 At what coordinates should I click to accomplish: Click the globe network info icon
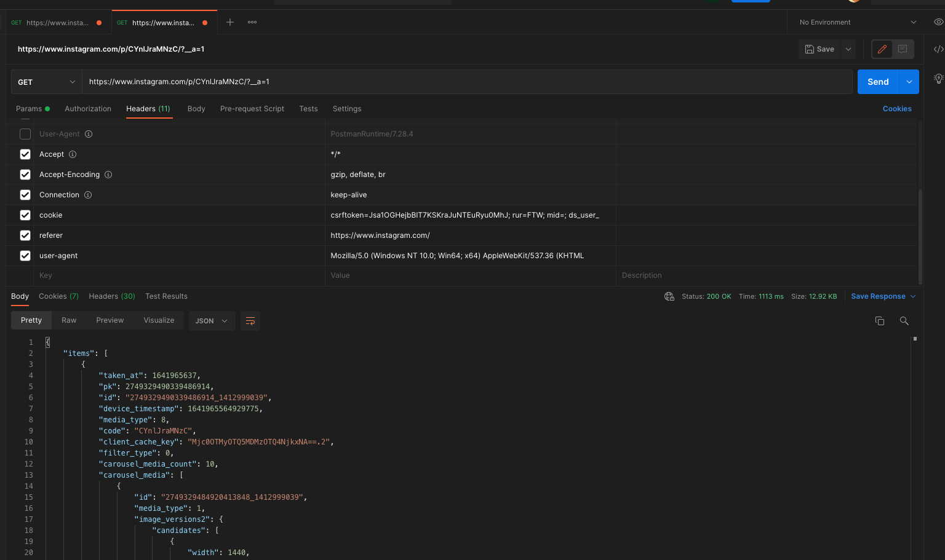coord(669,296)
